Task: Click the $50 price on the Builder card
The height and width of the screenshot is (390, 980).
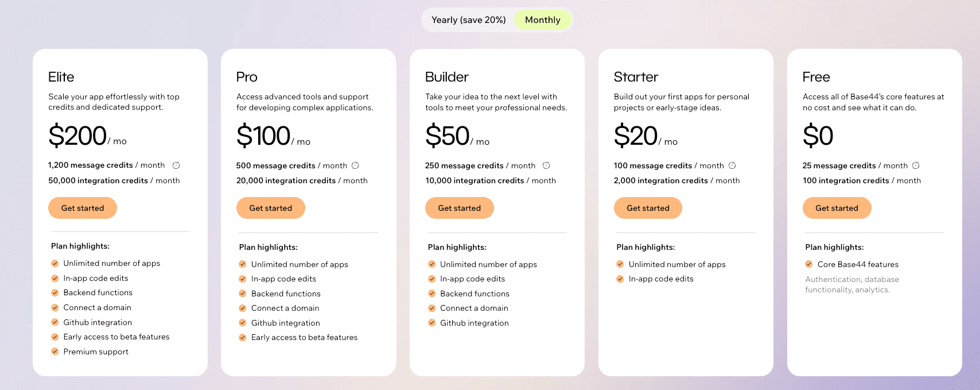Action: (x=448, y=136)
